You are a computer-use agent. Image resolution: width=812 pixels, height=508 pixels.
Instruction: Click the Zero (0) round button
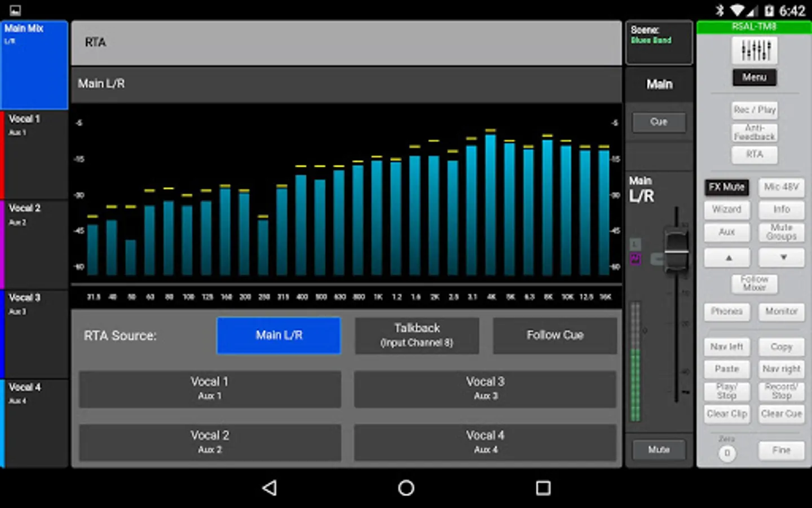(727, 453)
